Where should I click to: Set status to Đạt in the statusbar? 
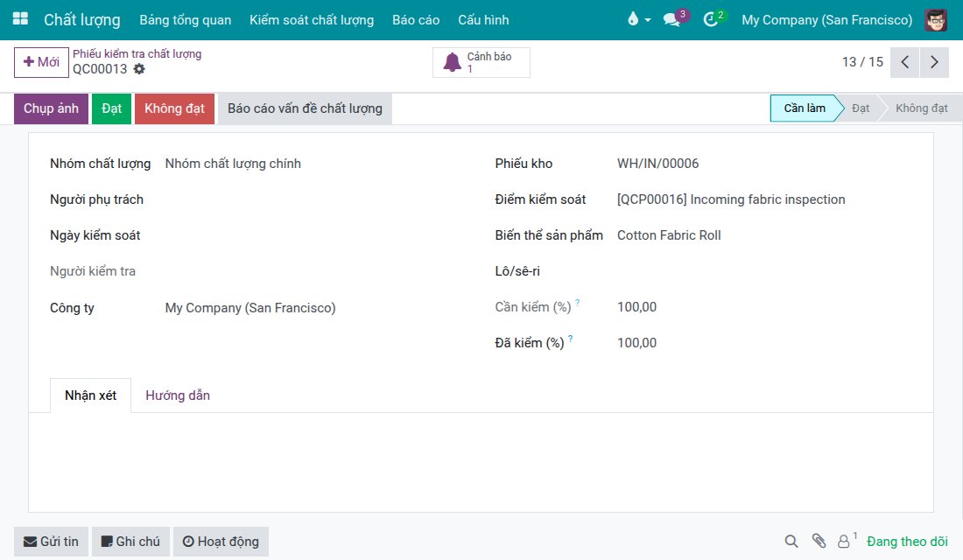861,108
